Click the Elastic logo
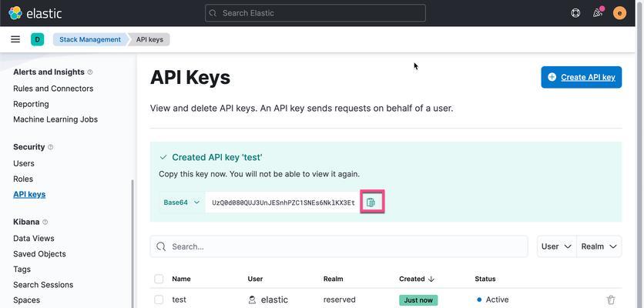Screen dimensions: 644x308 35,13
